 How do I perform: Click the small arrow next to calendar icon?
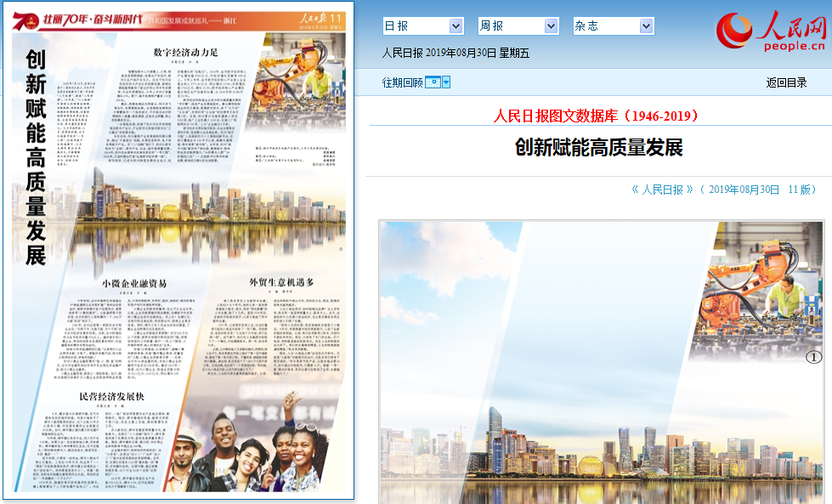coord(446,82)
